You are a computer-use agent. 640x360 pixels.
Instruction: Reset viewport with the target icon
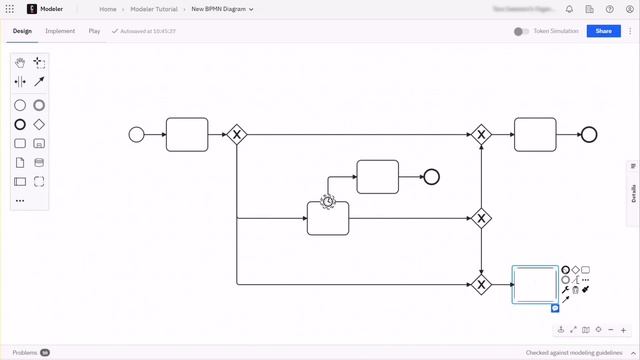598,329
